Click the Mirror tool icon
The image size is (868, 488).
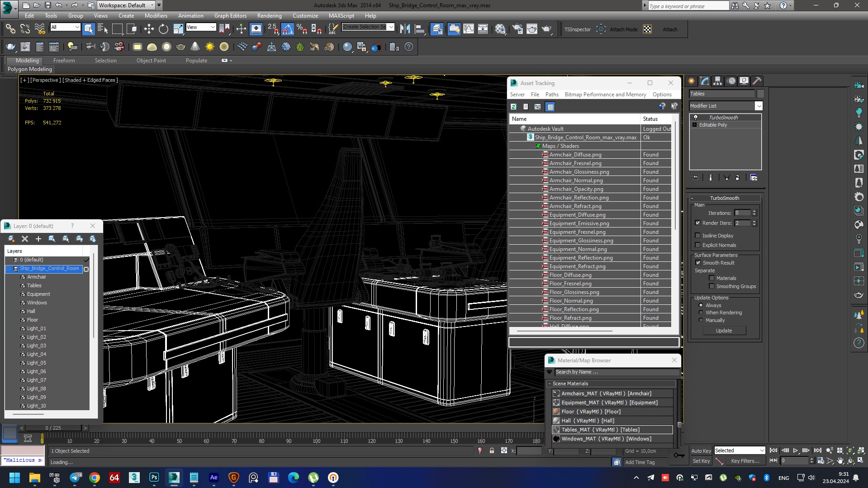(x=405, y=29)
